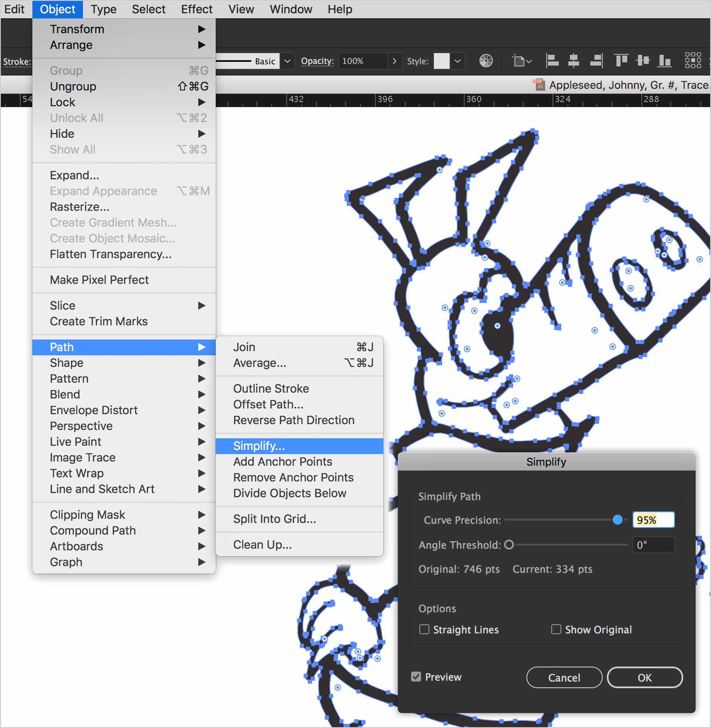Click the Stroke label link
This screenshot has height=728, width=711.
point(17,62)
